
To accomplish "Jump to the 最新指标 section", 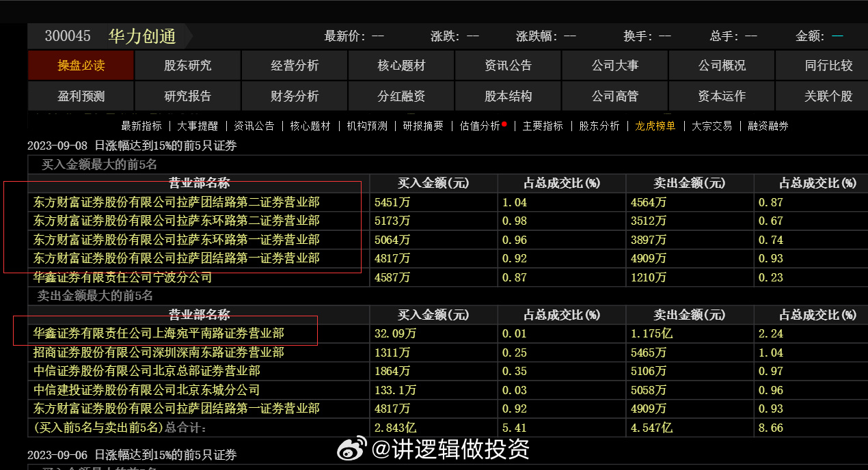I will (141, 126).
